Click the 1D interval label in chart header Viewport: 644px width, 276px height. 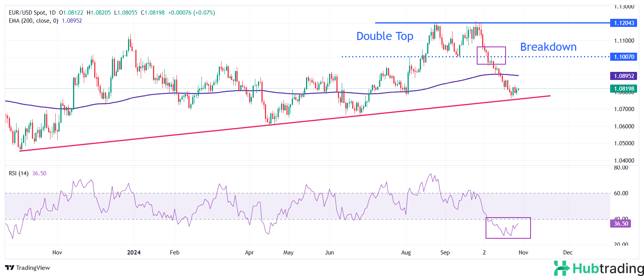[52, 13]
